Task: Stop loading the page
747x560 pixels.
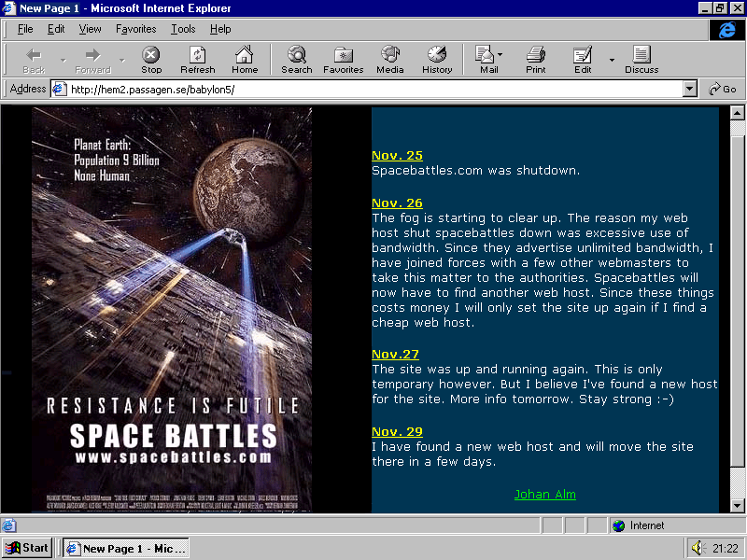Action: (151, 60)
